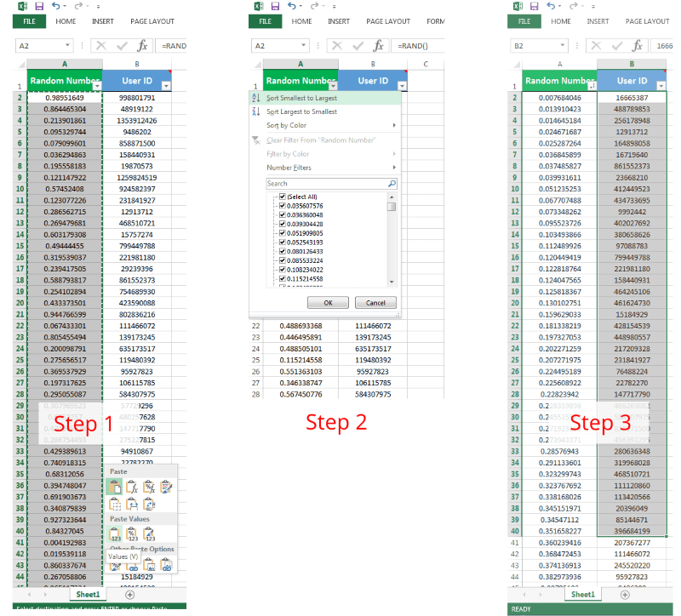
Task: Click magnifier icon in filter Search box
Action: [x=392, y=183]
